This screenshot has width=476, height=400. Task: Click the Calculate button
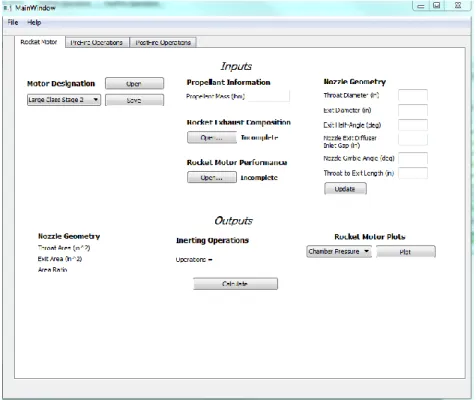click(x=235, y=284)
